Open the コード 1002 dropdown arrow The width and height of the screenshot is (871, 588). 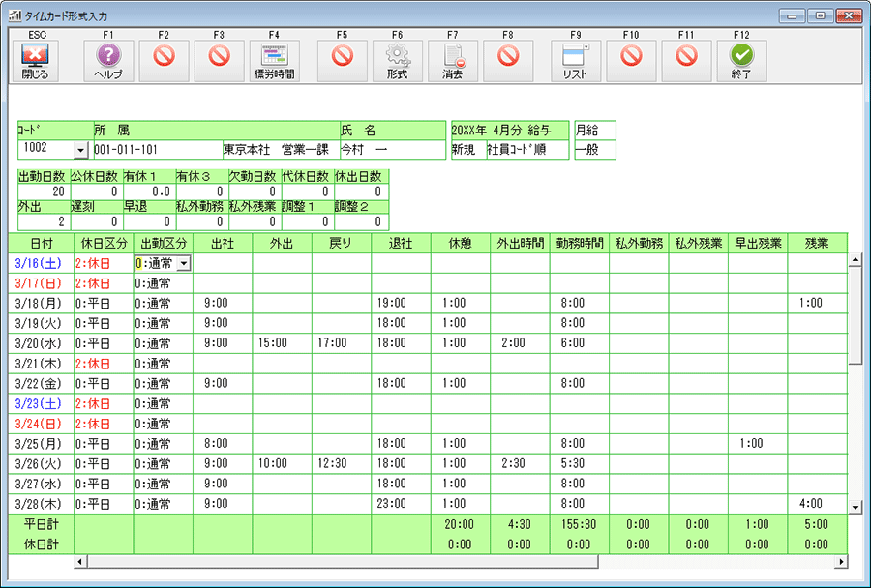pos(81,150)
